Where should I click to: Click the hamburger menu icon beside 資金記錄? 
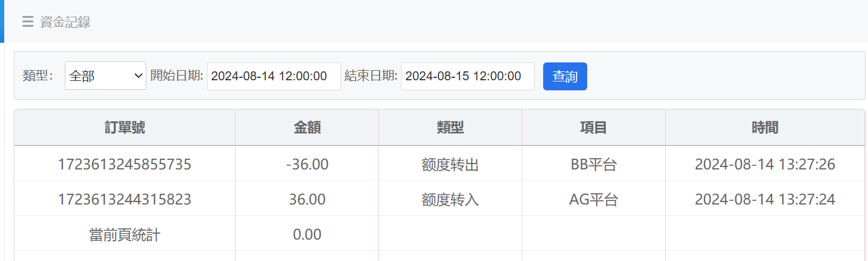click(27, 22)
